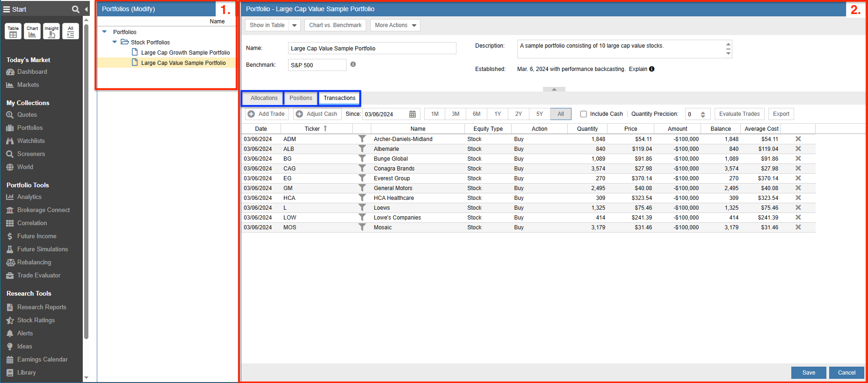Switch to the Allocations tab
Viewport: 868px width, 383px height.
point(264,98)
